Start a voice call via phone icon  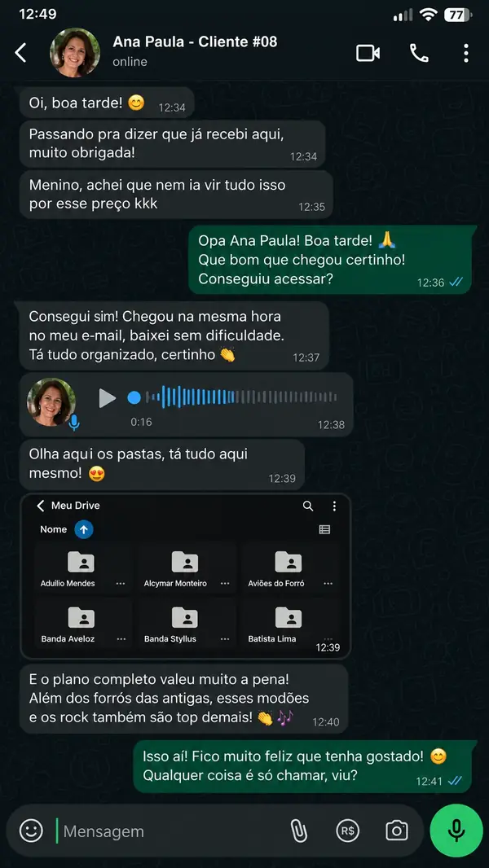tap(419, 53)
